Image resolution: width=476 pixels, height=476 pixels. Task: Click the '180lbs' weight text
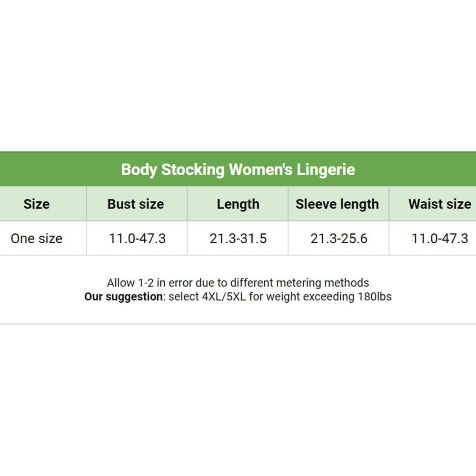pos(375,297)
